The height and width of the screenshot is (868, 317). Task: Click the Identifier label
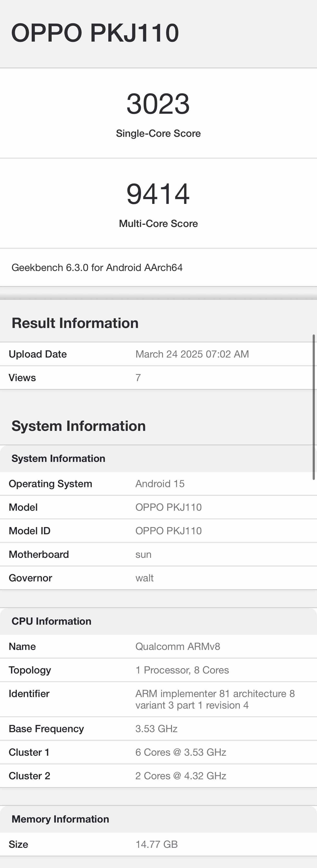click(29, 694)
